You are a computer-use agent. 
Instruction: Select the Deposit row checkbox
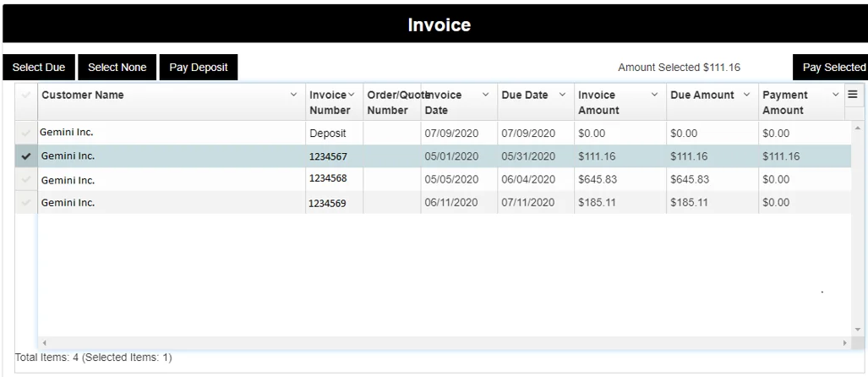tap(25, 134)
